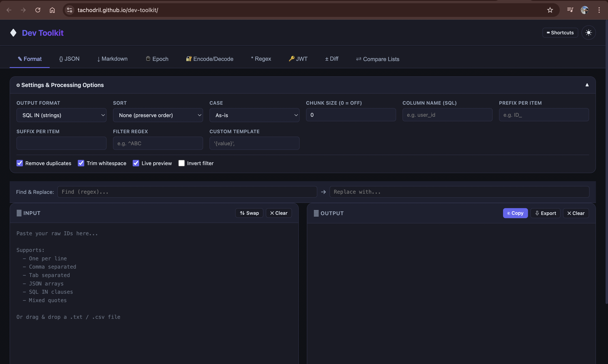
Task: Toggle the light/dark theme sun icon
Action: coord(589,33)
